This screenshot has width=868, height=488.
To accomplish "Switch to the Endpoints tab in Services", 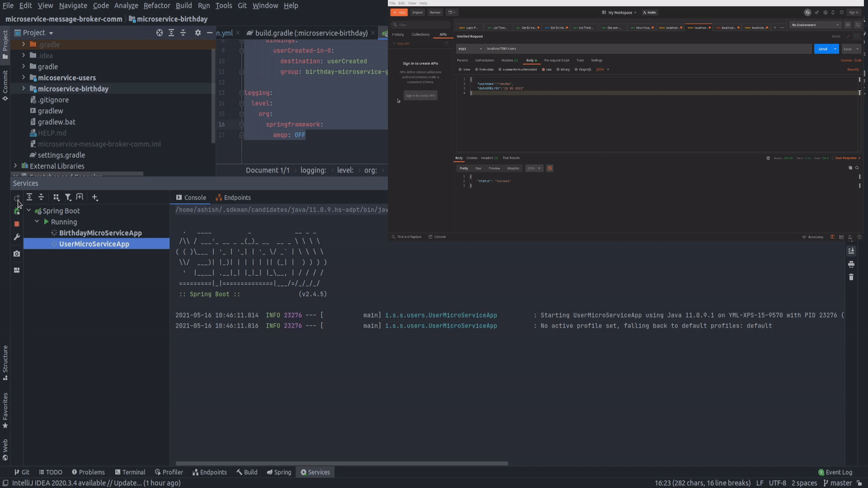I will [233, 198].
